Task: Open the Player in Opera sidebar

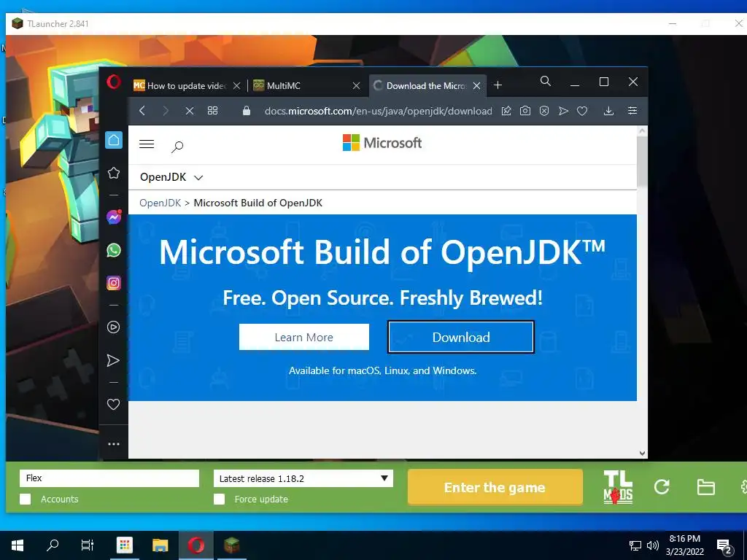Action: click(x=113, y=327)
